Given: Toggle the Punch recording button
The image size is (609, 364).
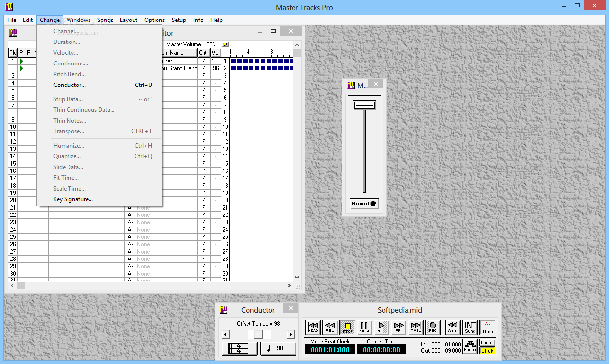Looking at the screenshot, I should click(x=470, y=346).
